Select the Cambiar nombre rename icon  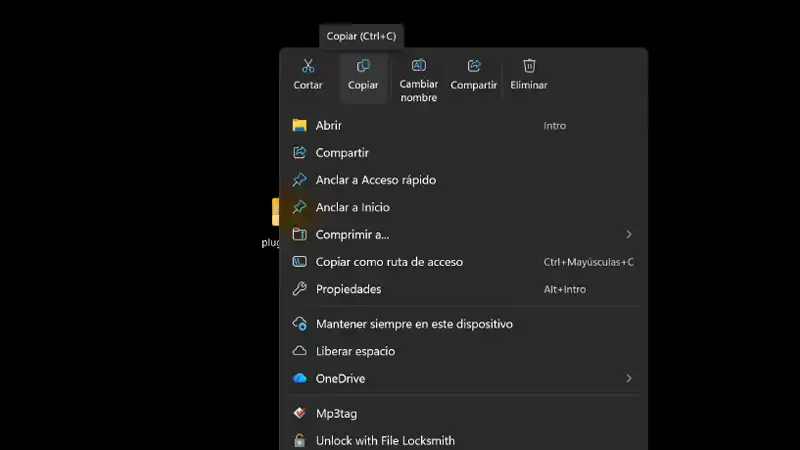419,66
